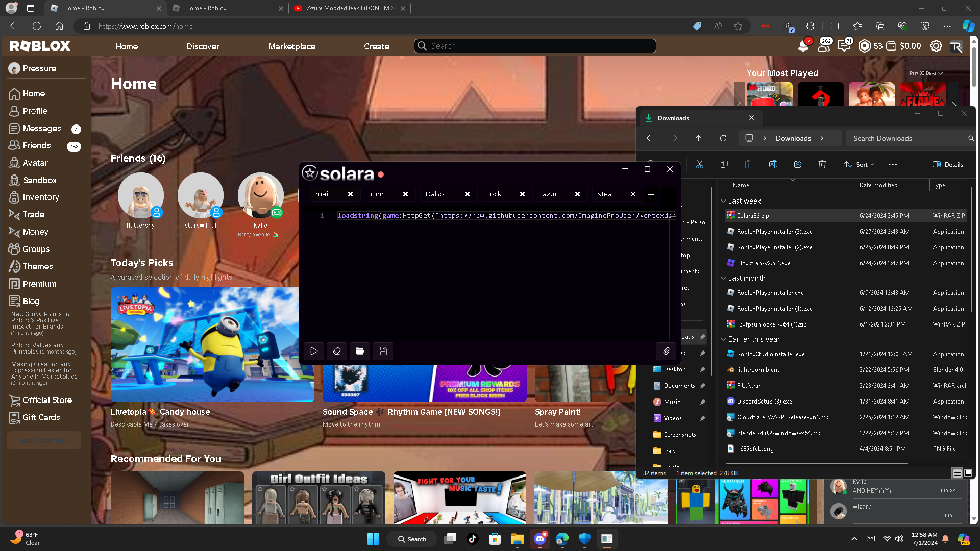Click the Solara open-file folder icon
Viewport: 980px width, 551px height.
point(360,351)
